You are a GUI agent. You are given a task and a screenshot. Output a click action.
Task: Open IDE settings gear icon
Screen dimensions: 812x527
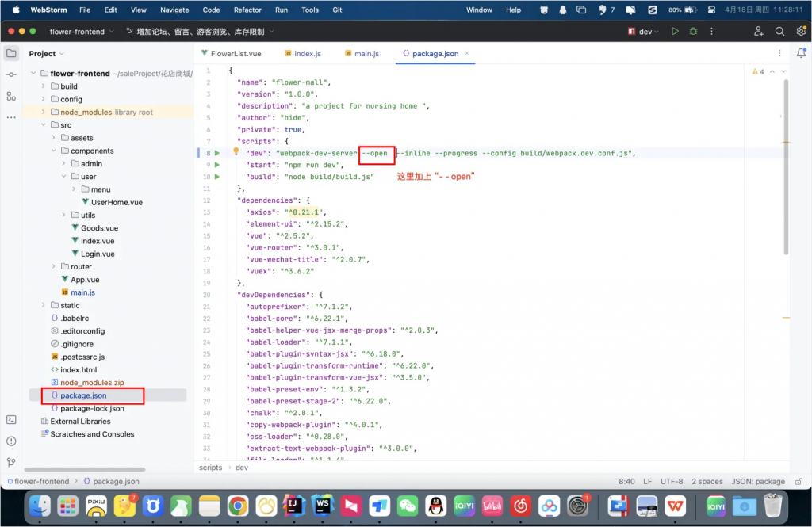tap(799, 31)
